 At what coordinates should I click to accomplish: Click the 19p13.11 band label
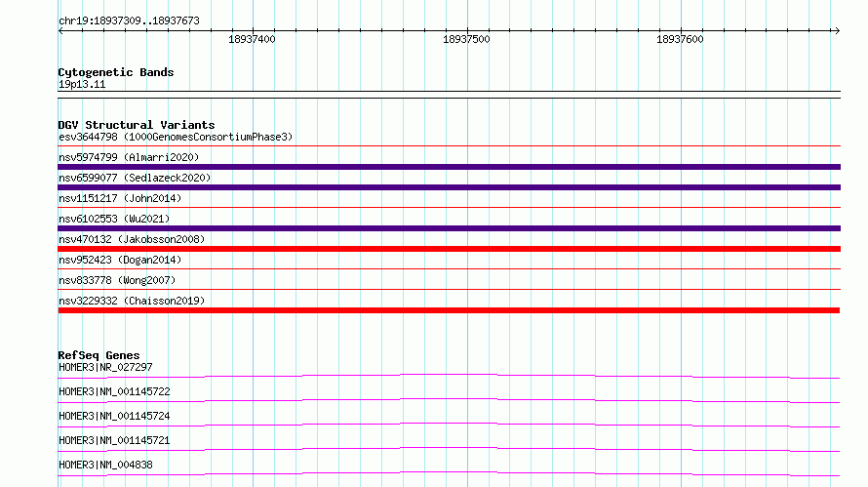click(82, 84)
